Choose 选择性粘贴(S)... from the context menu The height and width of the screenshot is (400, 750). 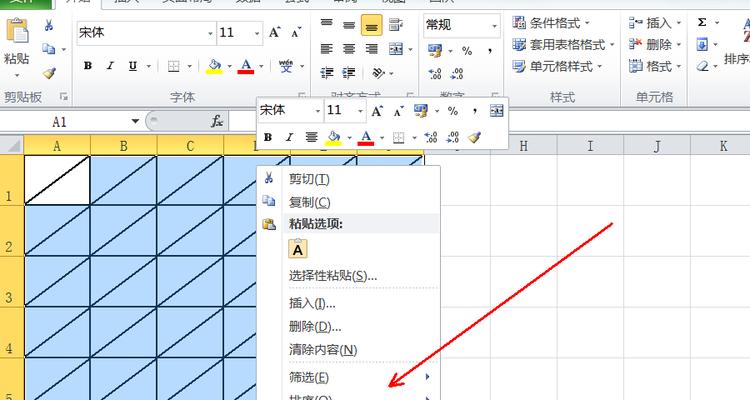tap(349, 276)
